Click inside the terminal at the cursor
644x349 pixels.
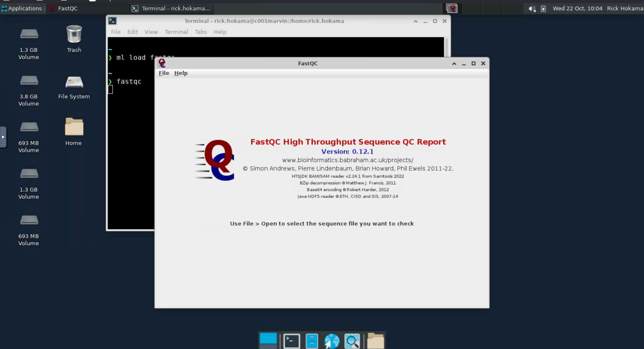click(x=111, y=90)
